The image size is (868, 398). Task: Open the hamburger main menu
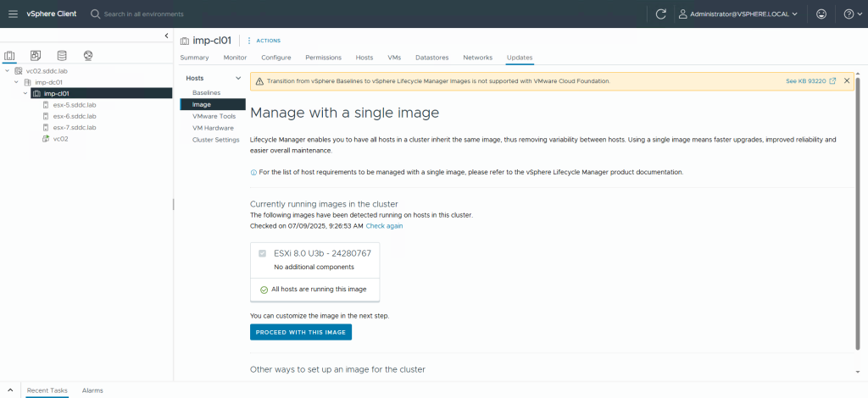tap(13, 14)
